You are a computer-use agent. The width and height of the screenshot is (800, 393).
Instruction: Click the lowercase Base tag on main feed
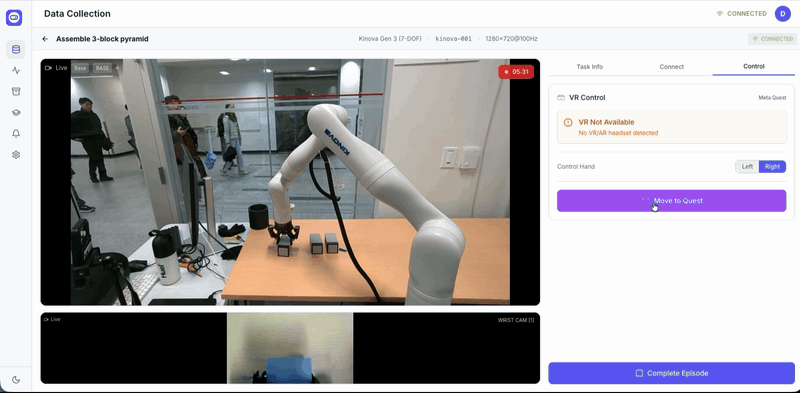[x=80, y=68]
